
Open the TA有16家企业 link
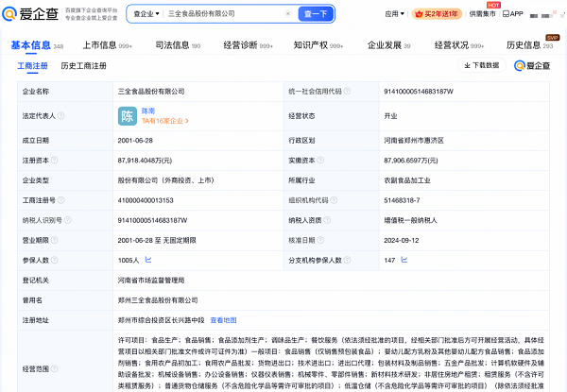click(162, 122)
